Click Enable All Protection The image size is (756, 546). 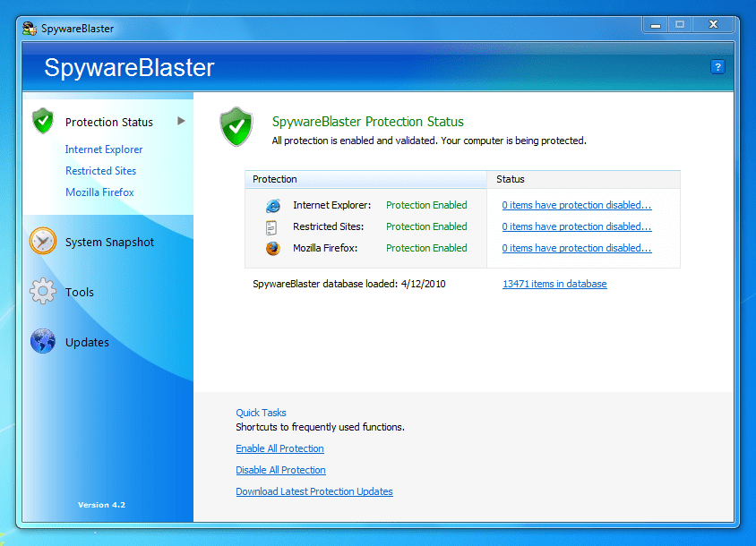pos(279,448)
